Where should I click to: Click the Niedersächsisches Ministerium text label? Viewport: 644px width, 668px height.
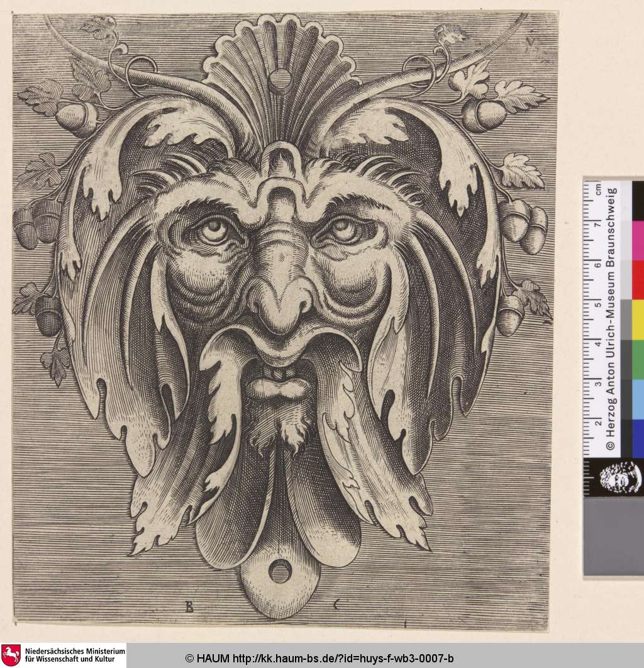click(75, 655)
